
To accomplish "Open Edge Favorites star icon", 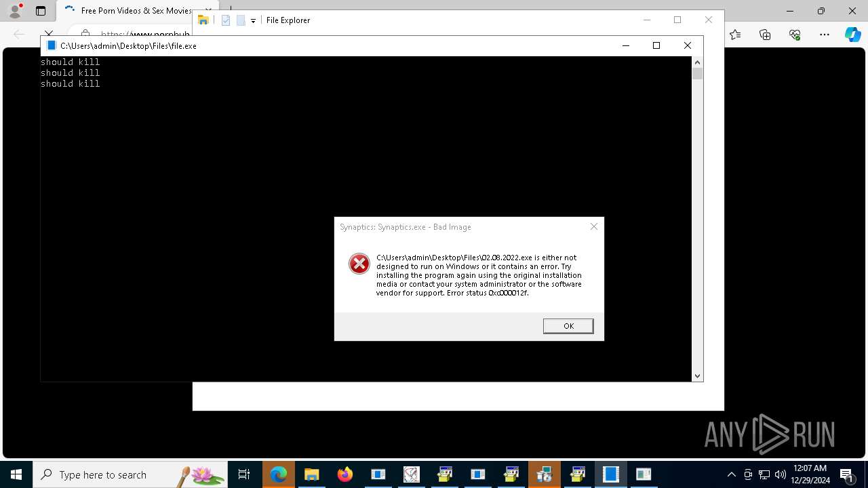I will click(x=735, y=35).
